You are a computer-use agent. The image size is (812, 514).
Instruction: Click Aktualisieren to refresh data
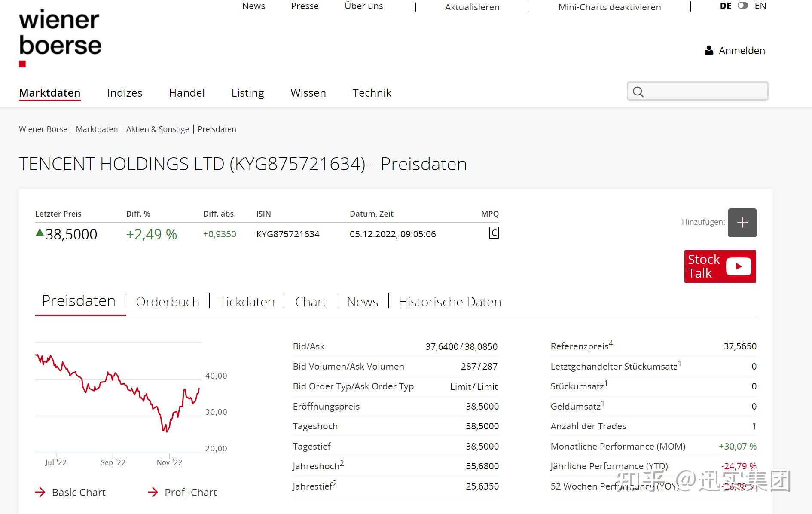tap(472, 7)
